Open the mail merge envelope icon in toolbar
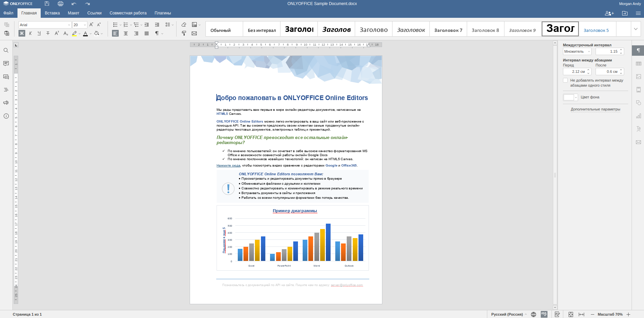The height and width of the screenshot is (318, 644). coord(194,33)
